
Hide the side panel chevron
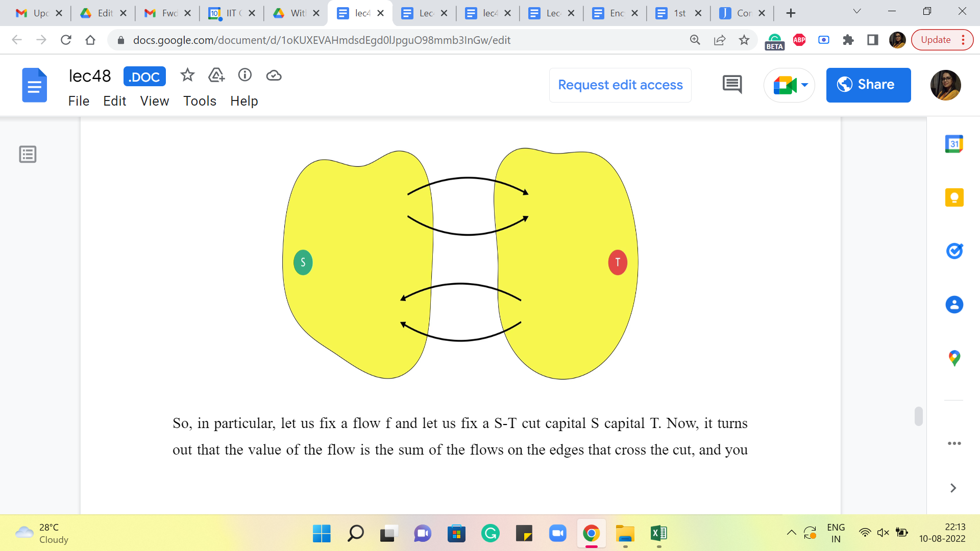click(953, 488)
